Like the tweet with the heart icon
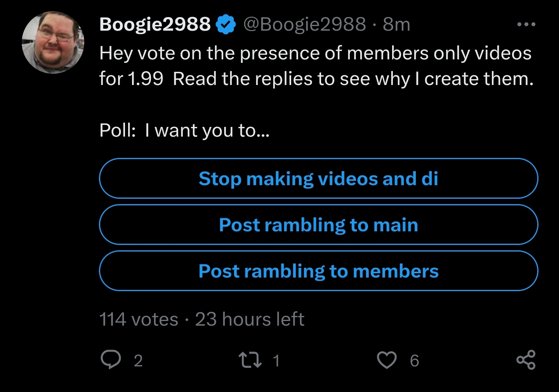This screenshot has width=559, height=392. coord(387,359)
